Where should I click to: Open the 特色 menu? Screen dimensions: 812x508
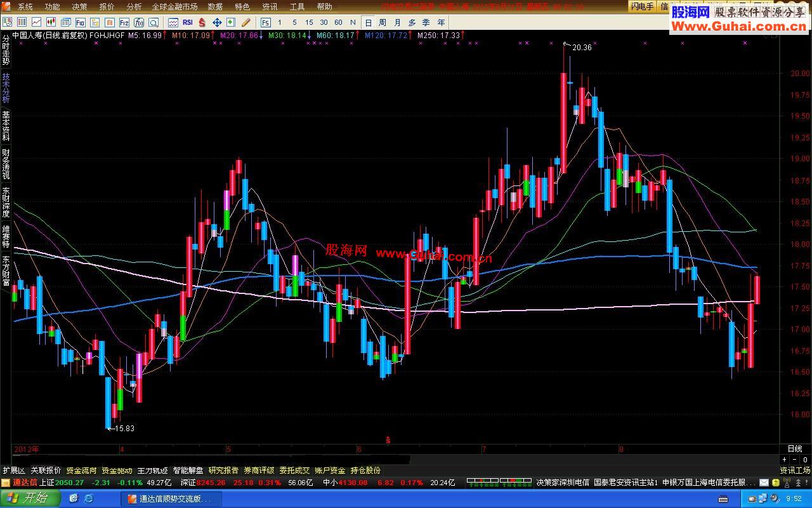pos(242,7)
